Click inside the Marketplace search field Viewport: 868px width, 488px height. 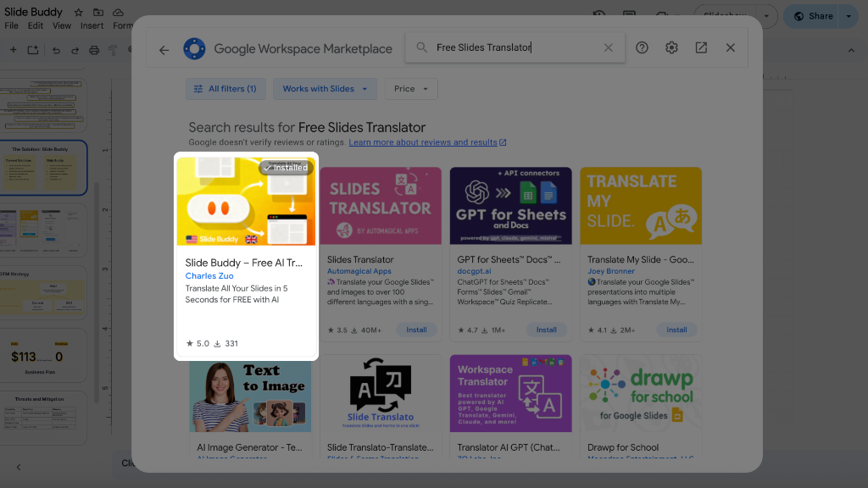point(509,47)
